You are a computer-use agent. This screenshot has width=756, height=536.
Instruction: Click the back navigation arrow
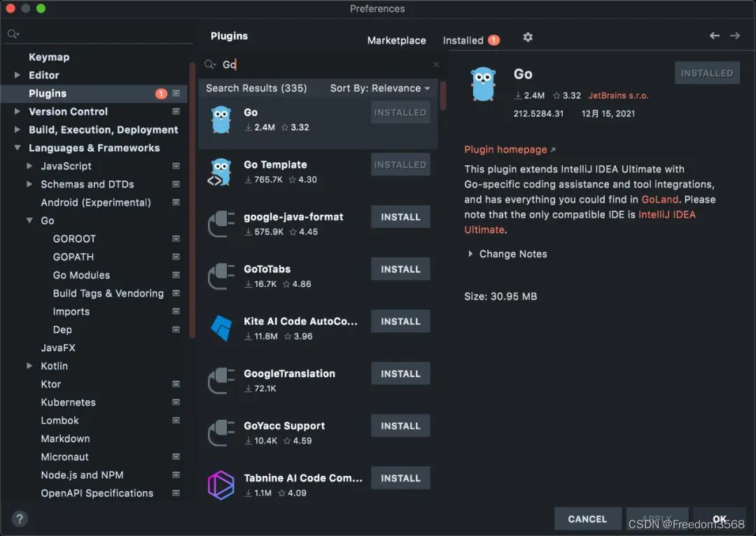coord(715,36)
